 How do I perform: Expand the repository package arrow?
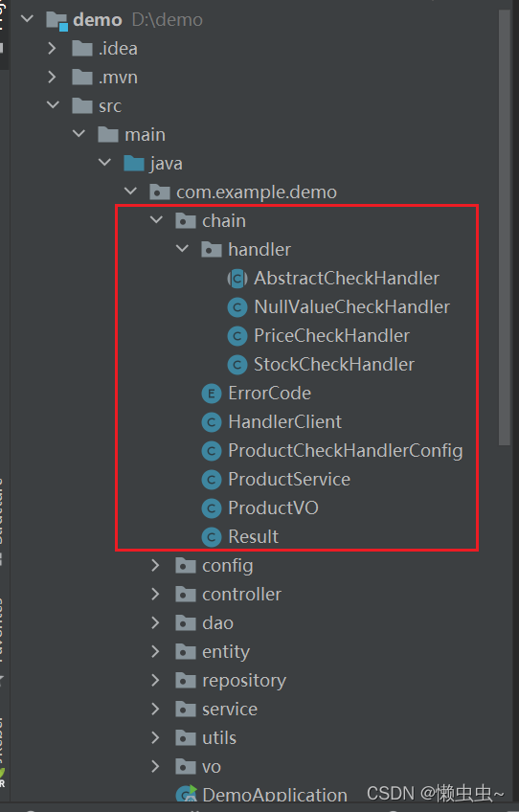pos(155,681)
